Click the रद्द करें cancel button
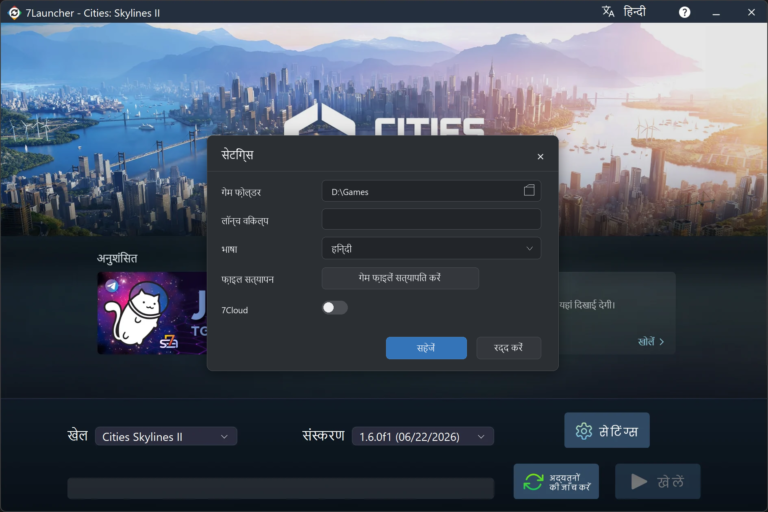Viewport: 768px width, 512px height. (508, 348)
